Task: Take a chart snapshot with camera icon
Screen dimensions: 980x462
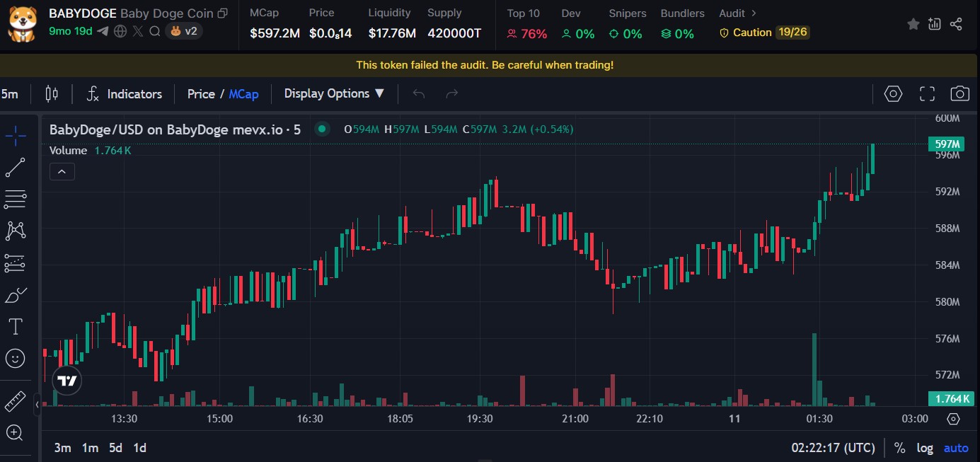Action: click(959, 93)
